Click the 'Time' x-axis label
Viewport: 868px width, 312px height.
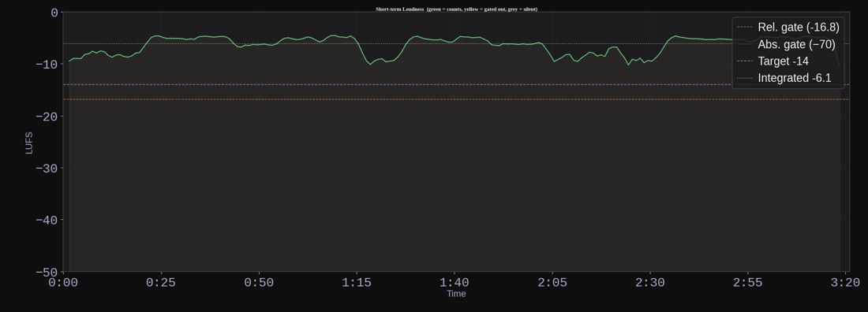click(x=456, y=294)
